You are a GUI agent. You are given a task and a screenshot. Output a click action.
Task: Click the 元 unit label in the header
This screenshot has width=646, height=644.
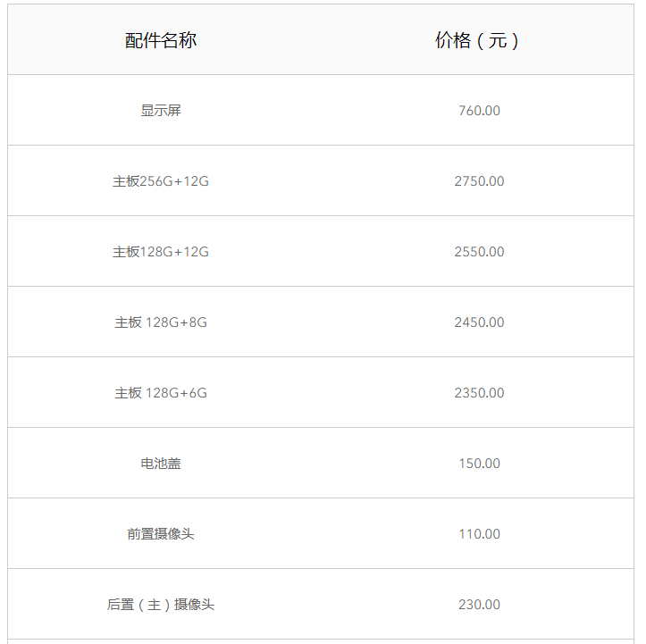point(498,40)
